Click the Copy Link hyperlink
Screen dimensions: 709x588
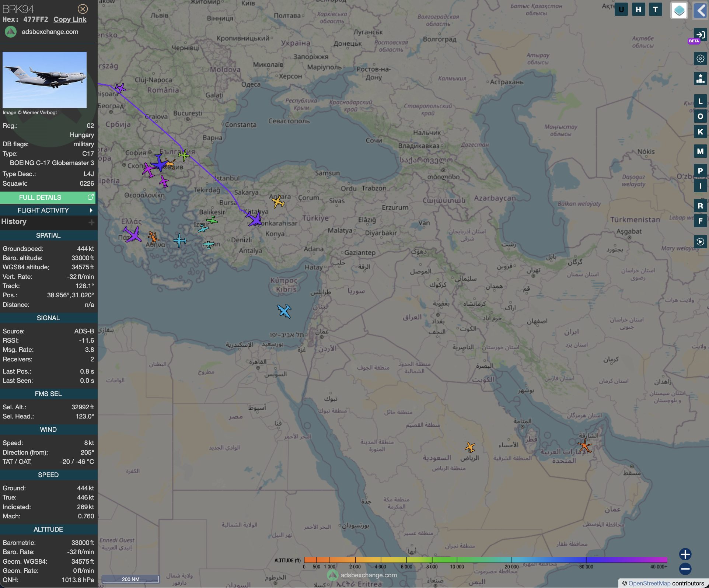pyautogui.click(x=70, y=20)
